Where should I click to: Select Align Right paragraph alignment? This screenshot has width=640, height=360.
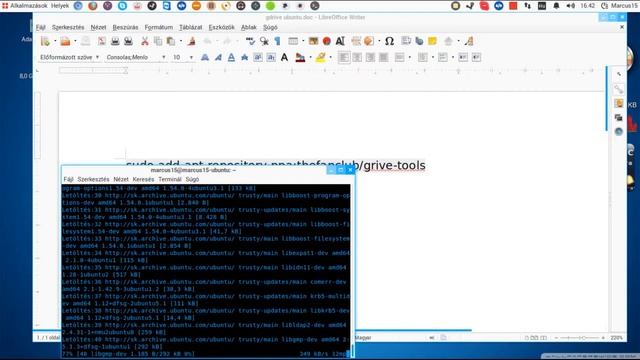click(370, 58)
